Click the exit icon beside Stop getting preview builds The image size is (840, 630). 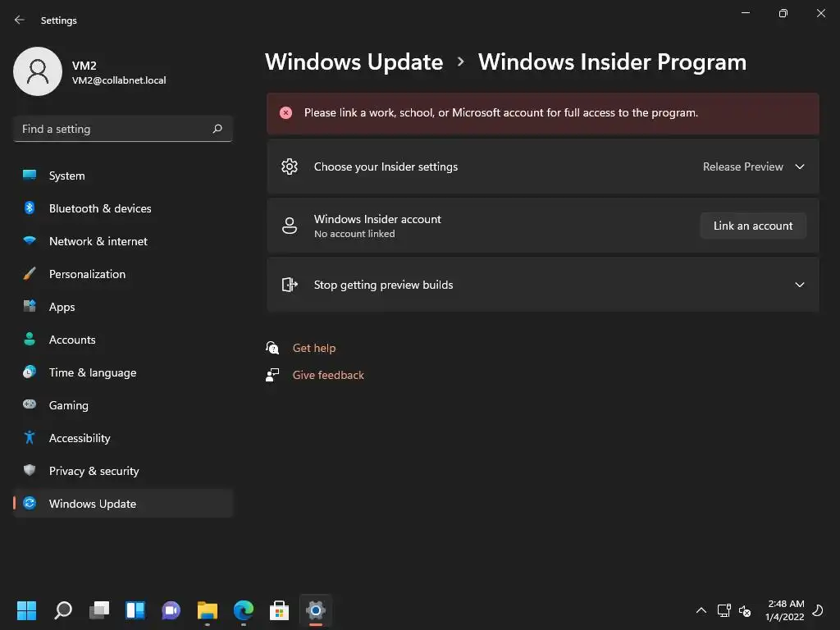290,285
